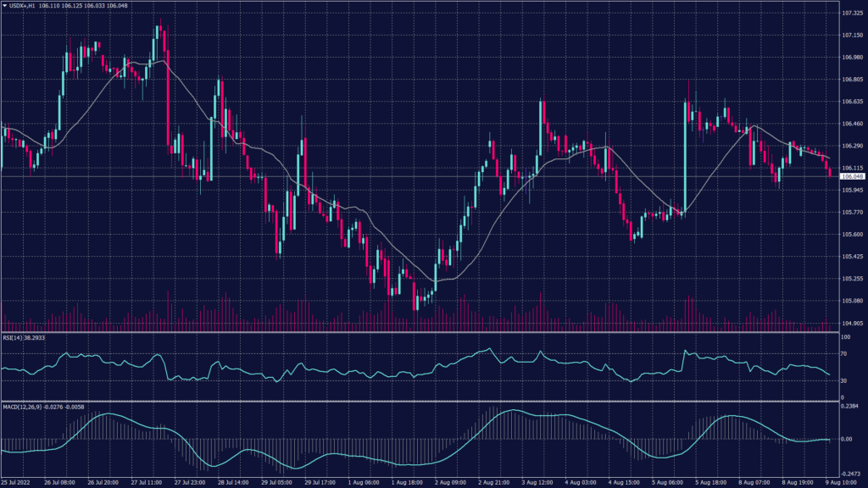Click the USDX+,H1 symbol label
The image size is (868, 488).
pyautogui.click(x=22, y=6)
